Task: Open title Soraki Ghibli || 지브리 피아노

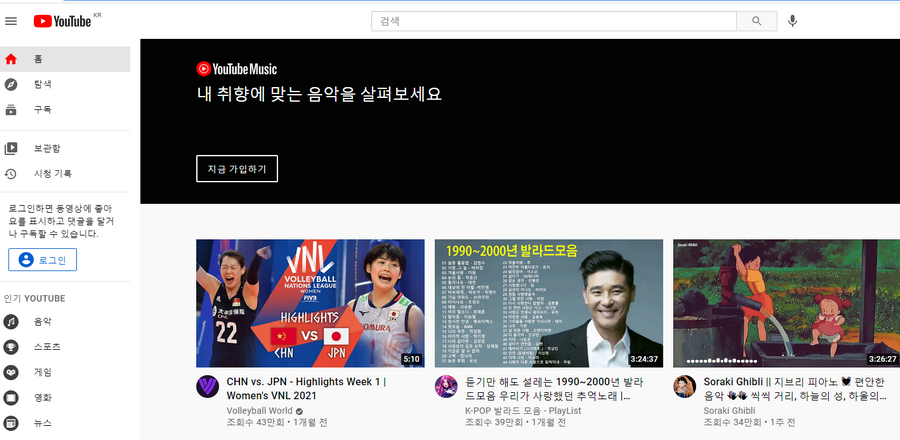Action: tap(794, 389)
